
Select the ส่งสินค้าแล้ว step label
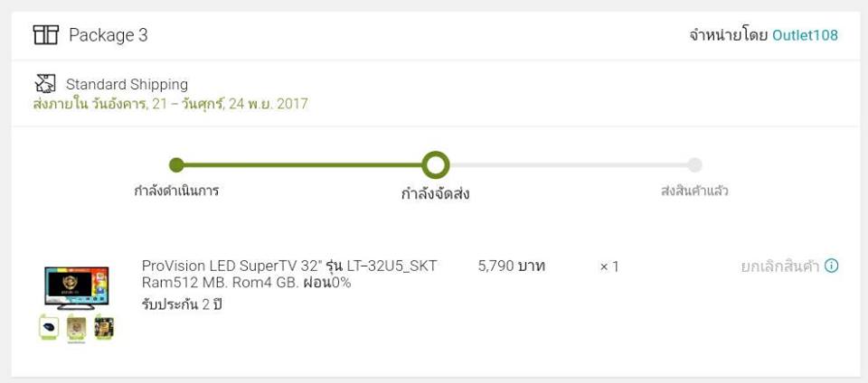694,191
